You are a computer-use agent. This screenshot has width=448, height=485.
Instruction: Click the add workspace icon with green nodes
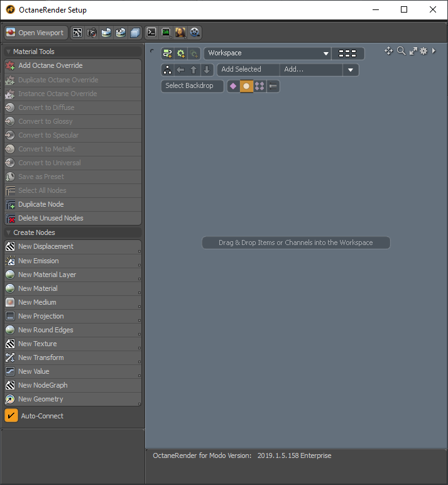coord(167,53)
